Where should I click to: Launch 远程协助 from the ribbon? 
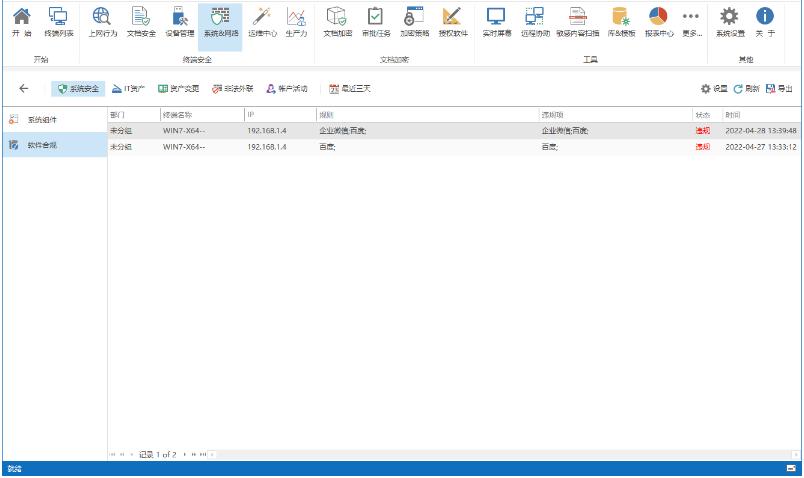[x=535, y=22]
